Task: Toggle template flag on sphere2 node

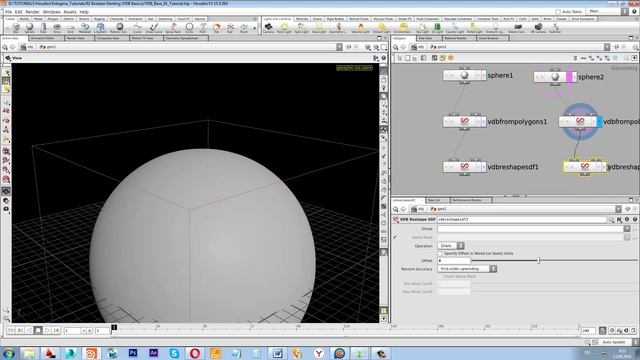Action: 569,77
